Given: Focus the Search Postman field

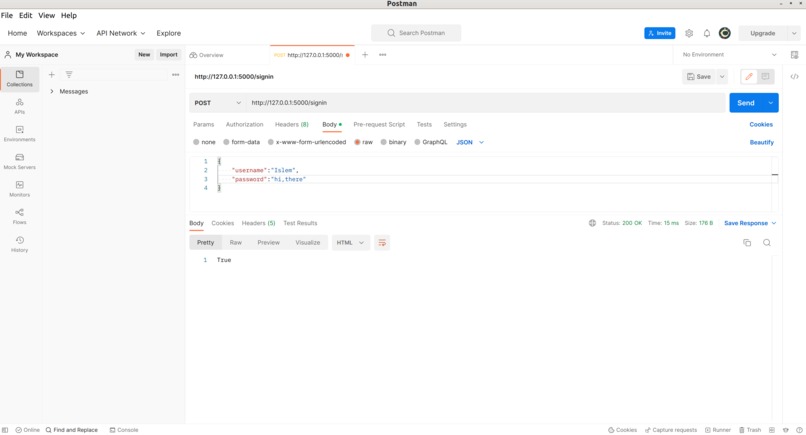Looking at the screenshot, I should click(x=416, y=33).
